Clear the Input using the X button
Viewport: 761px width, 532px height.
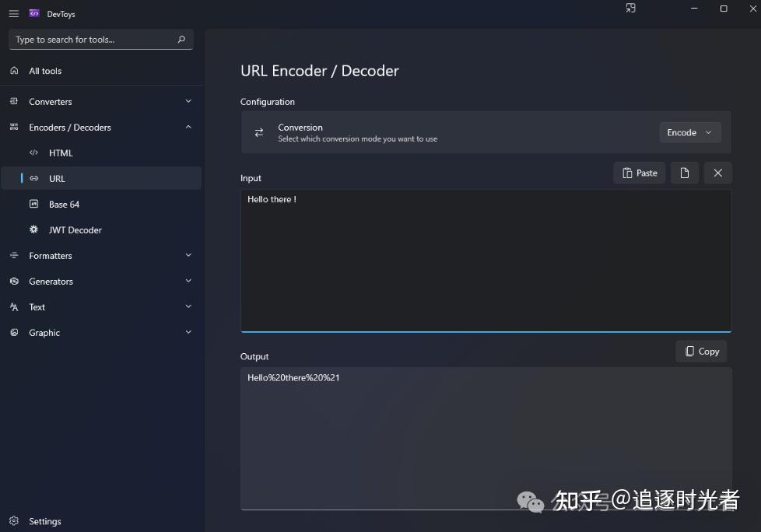click(717, 173)
